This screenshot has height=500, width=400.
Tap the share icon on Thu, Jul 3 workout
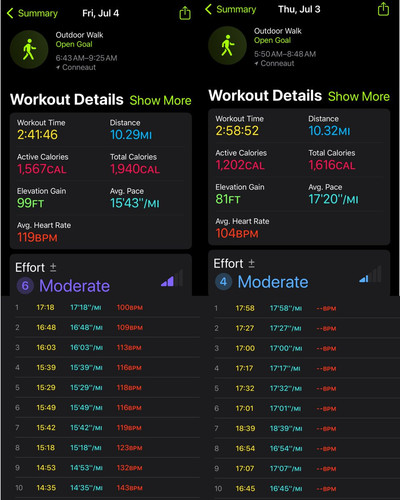[x=383, y=9]
